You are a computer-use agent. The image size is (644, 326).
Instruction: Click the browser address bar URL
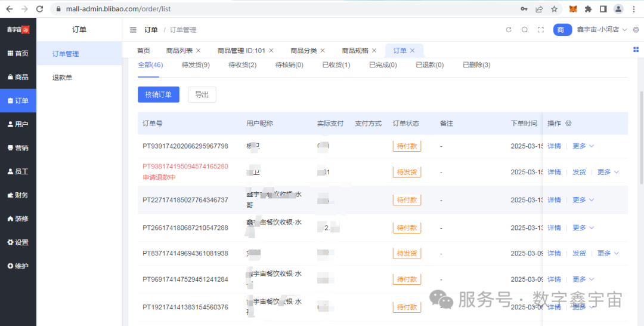pyautogui.click(x=118, y=8)
